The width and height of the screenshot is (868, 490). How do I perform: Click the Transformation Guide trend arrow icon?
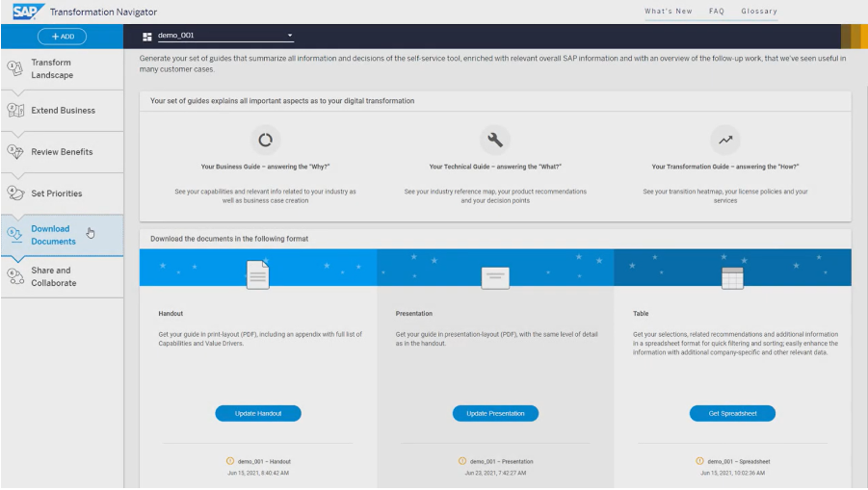724,141
